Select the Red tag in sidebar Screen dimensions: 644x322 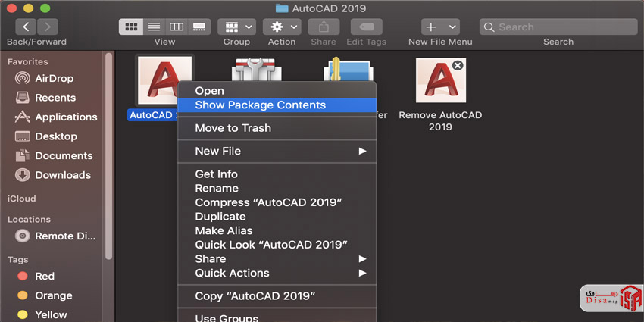pyautogui.click(x=45, y=277)
